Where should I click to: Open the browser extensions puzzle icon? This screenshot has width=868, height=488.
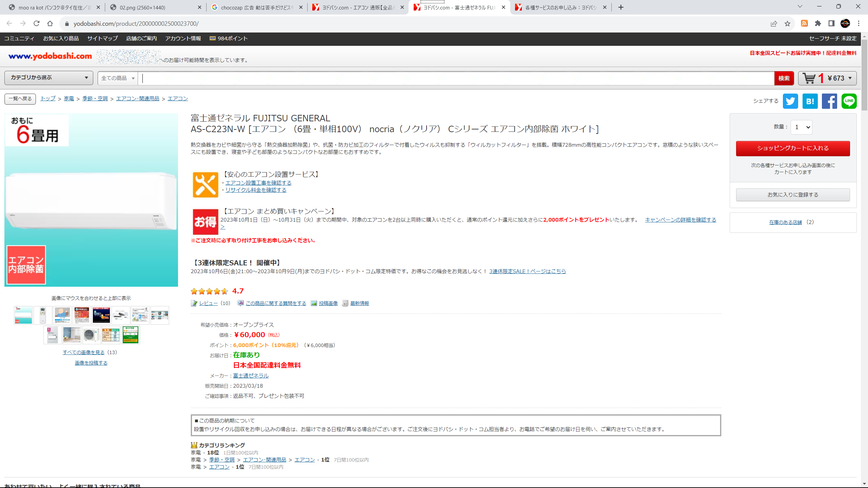(818, 23)
